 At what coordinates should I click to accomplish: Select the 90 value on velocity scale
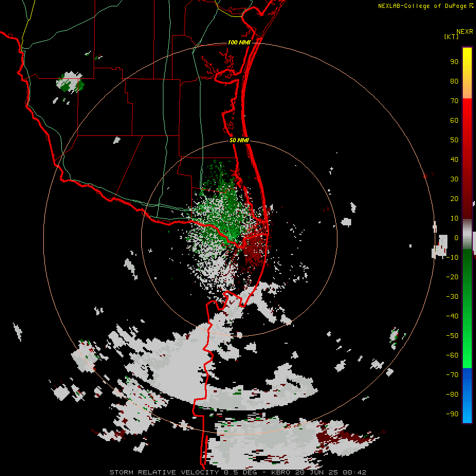tap(454, 62)
